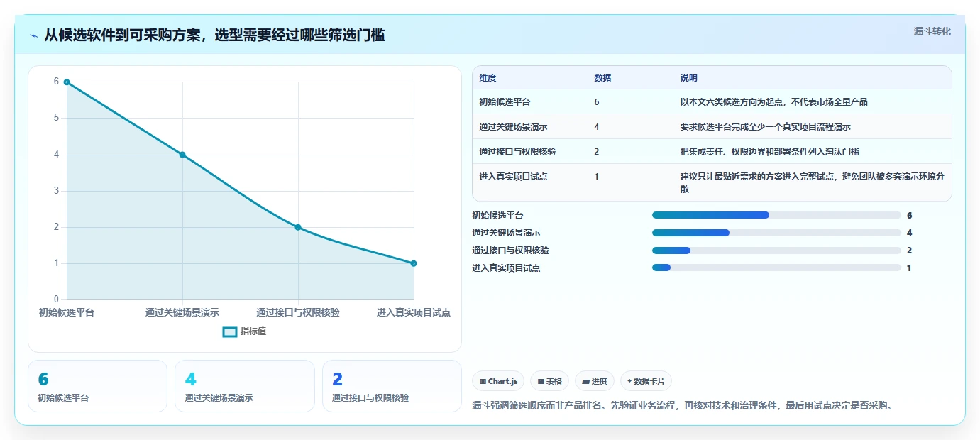Click table cell 通过关键场景演示
980x440 pixels.
[x=513, y=127]
